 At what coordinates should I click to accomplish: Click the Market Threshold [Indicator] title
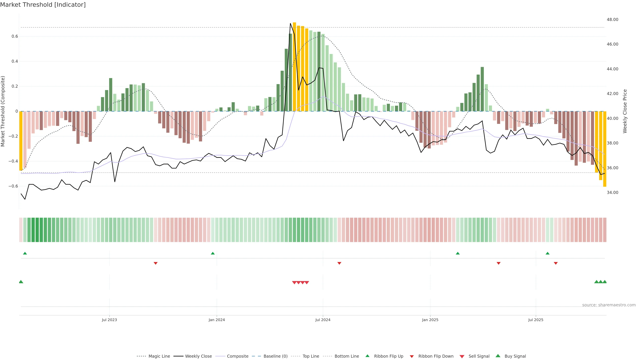(x=43, y=5)
